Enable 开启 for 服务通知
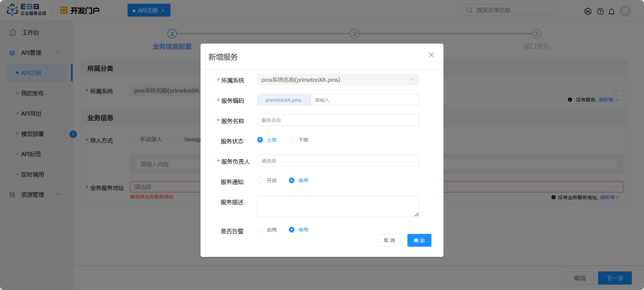644x290 pixels. [260, 180]
